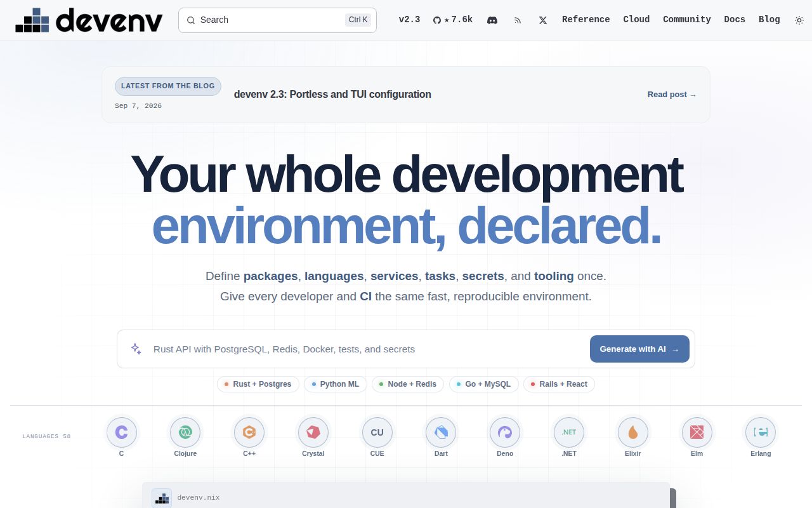Select the .NET language icon
Viewport: 812px width, 508px height.
coord(569,432)
